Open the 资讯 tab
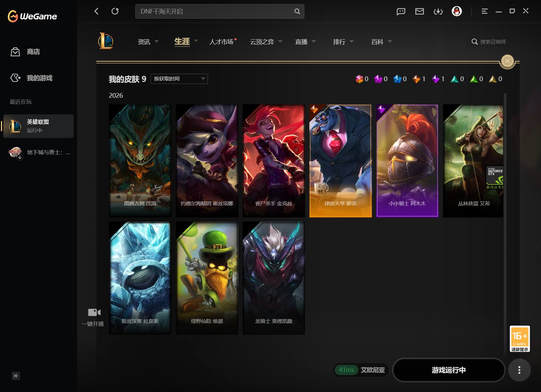 click(x=144, y=42)
